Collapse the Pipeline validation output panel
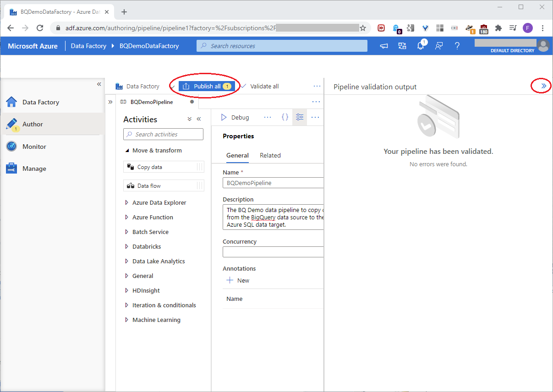Screen dimensions: 553x392 pos(544,86)
